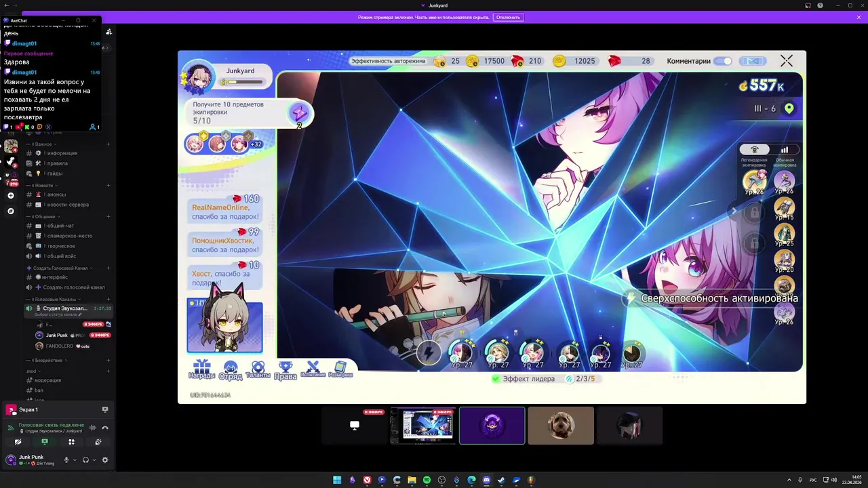Open microphone input options dropdown arrow

75,460
